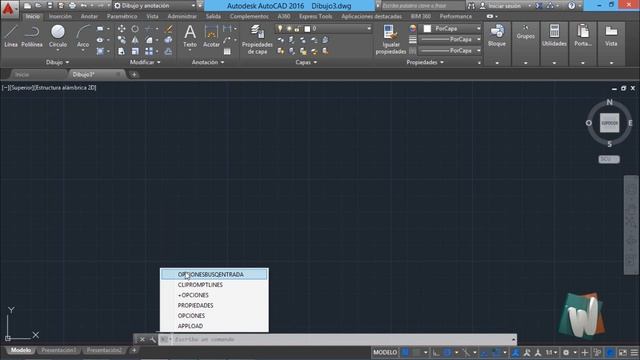Open the PorCapa linetype dropdown
The width and height of the screenshot is (640, 360).
(451, 51)
